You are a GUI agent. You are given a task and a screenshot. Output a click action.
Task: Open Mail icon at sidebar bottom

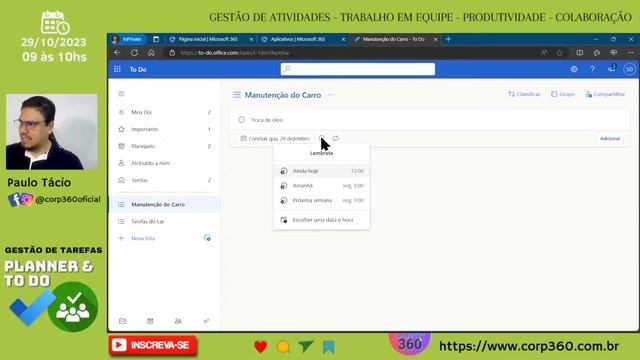point(122,321)
